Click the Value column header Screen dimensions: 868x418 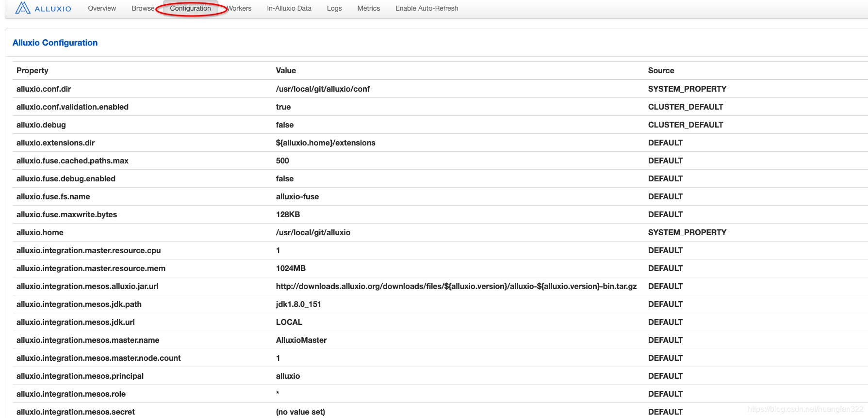click(x=286, y=70)
